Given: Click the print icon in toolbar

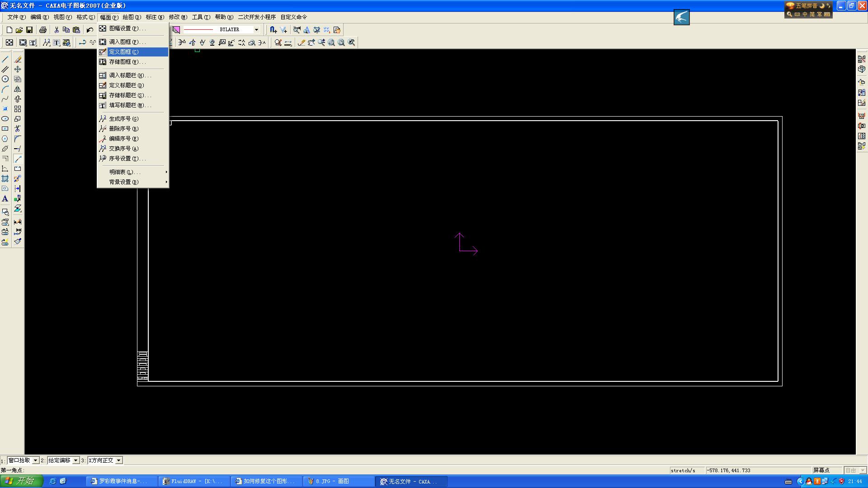Looking at the screenshot, I should pyautogui.click(x=43, y=30).
